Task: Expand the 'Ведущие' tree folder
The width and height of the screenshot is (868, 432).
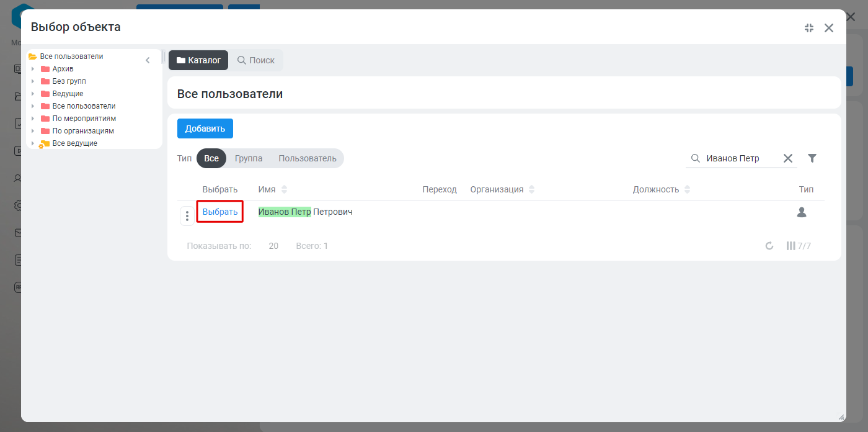Action: tap(33, 94)
